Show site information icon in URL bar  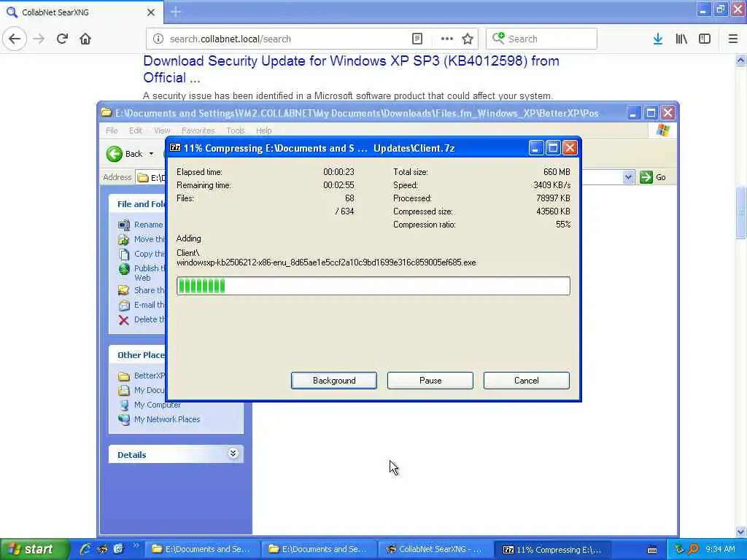pos(158,39)
